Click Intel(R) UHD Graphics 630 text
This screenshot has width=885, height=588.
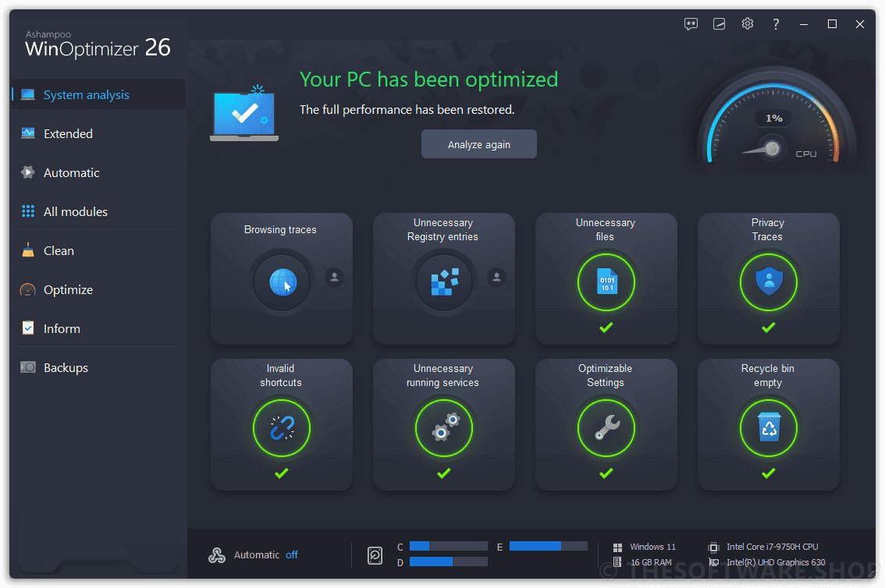(x=776, y=562)
